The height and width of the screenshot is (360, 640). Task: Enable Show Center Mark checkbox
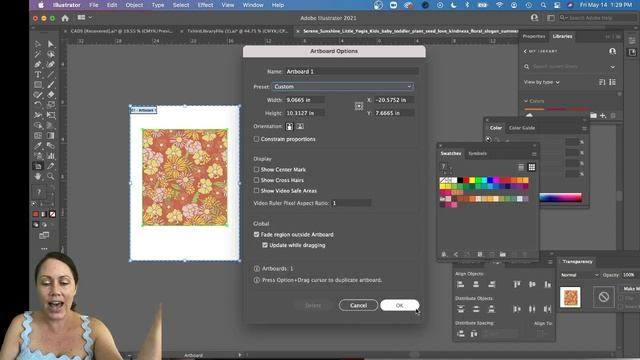coord(256,169)
